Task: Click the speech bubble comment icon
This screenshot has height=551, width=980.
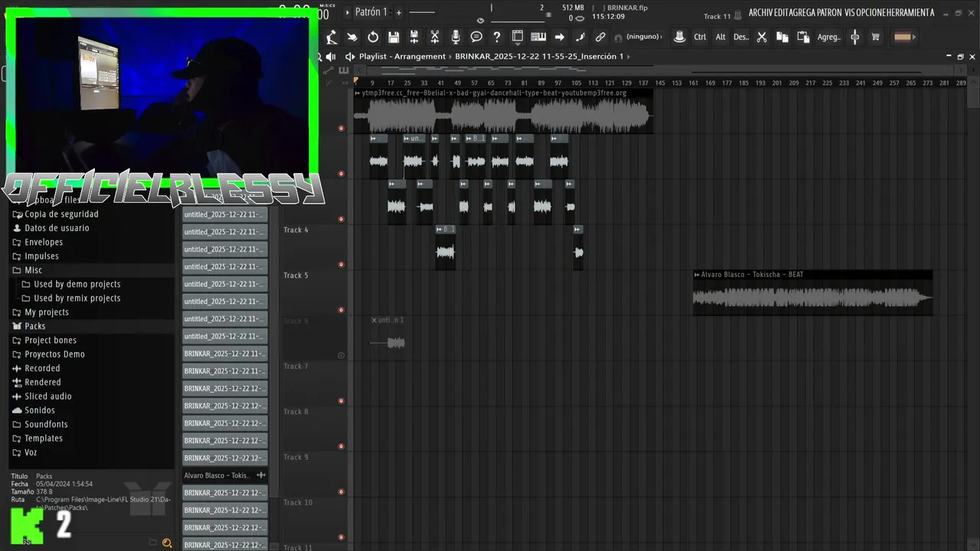Action: point(476,37)
